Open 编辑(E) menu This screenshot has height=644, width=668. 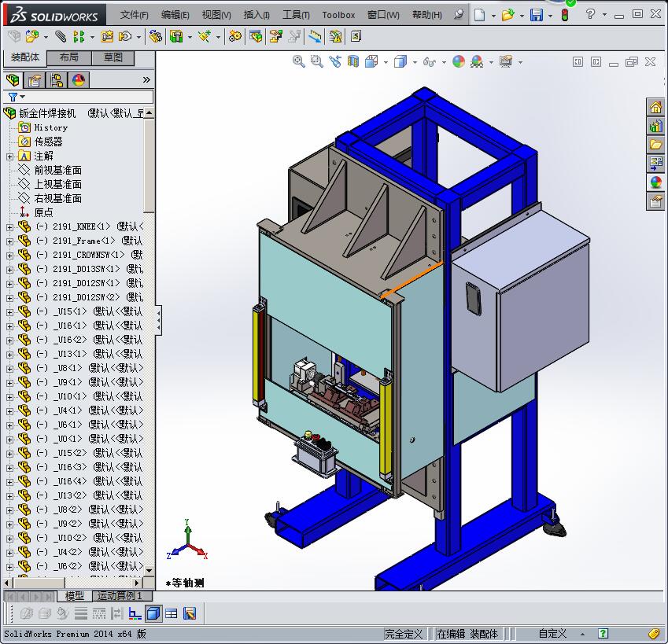click(175, 15)
